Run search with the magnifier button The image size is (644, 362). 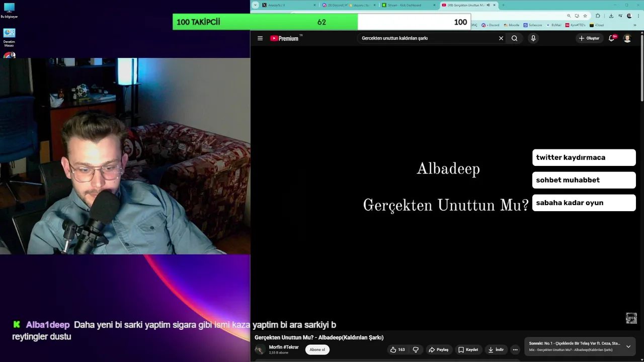coord(514,38)
